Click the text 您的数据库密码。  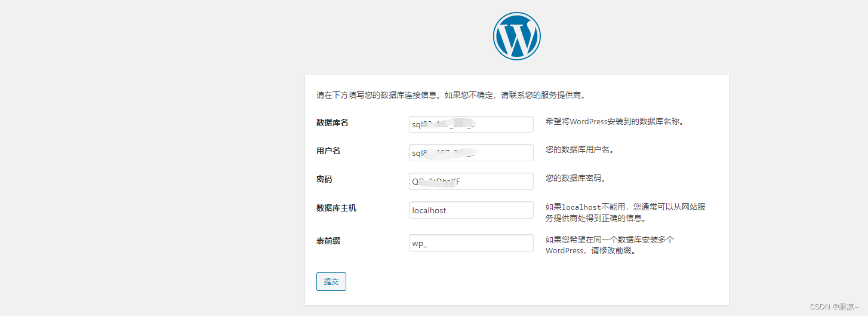[x=575, y=179]
